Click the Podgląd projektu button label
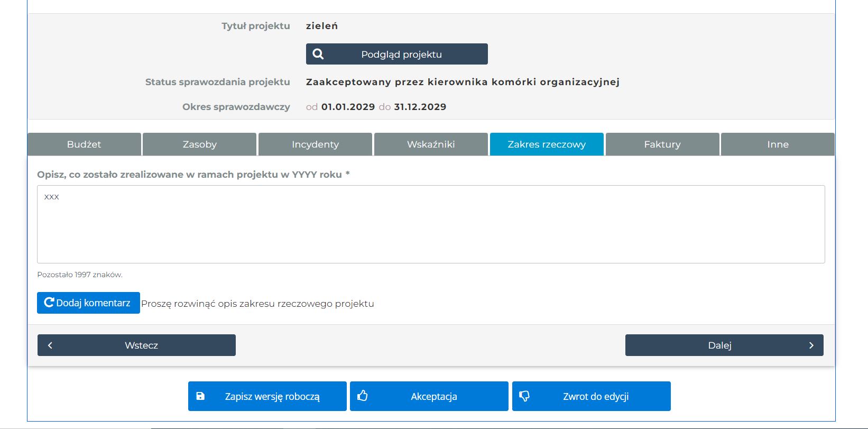The width and height of the screenshot is (868, 429). click(x=401, y=54)
